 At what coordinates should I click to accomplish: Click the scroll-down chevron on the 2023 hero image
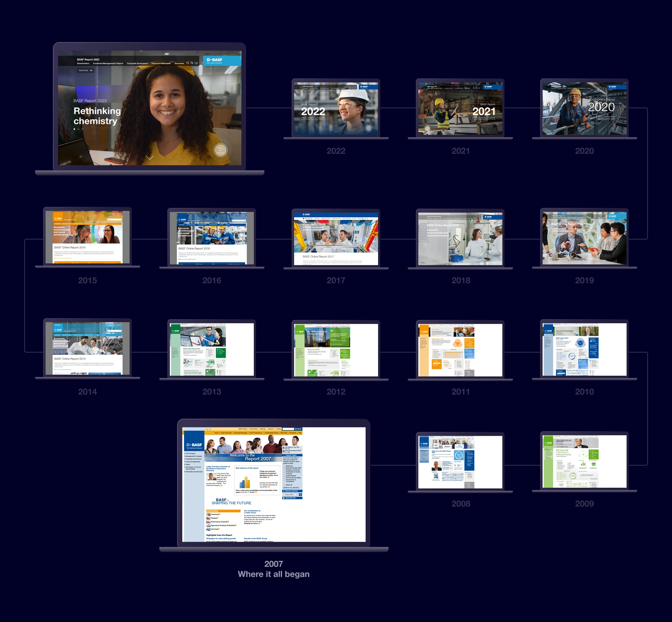click(x=150, y=158)
